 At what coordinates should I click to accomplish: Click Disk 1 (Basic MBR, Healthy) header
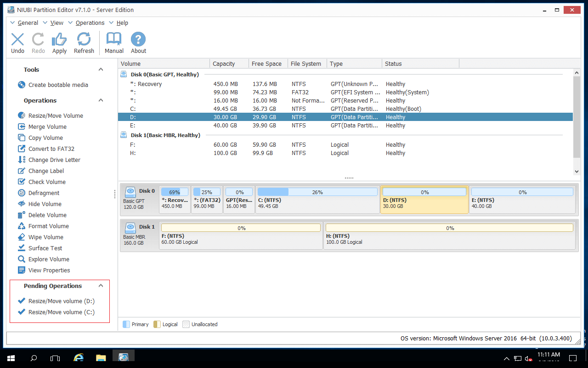(x=165, y=135)
